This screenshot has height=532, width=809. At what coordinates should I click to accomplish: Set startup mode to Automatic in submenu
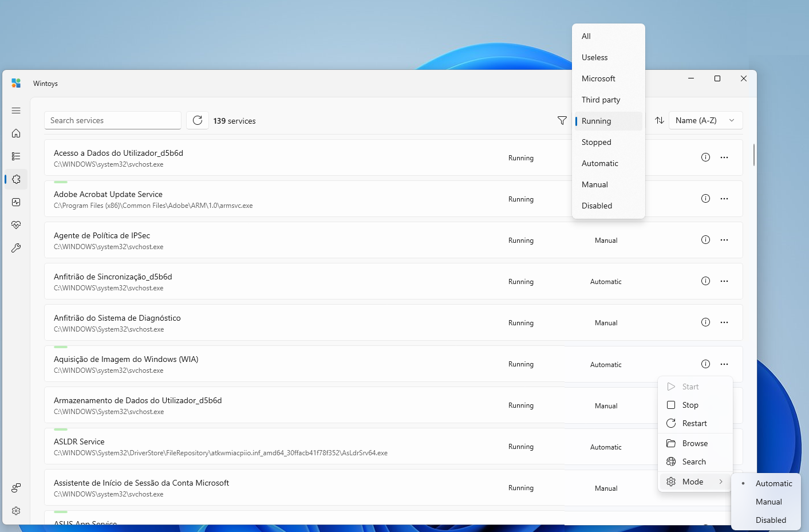click(x=766, y=483)
